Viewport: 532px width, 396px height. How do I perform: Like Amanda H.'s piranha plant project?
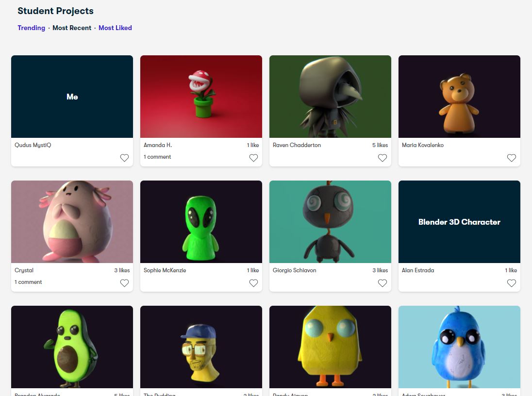pos(253,158)
